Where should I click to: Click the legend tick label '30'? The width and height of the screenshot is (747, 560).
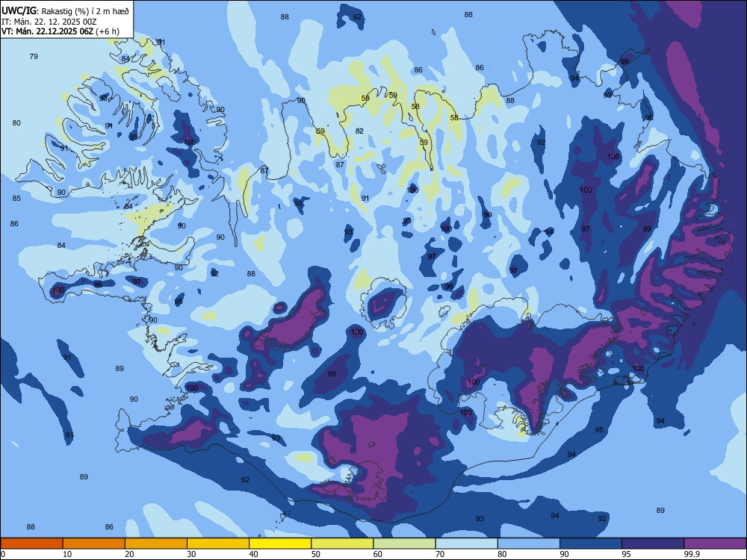(191, 554)
